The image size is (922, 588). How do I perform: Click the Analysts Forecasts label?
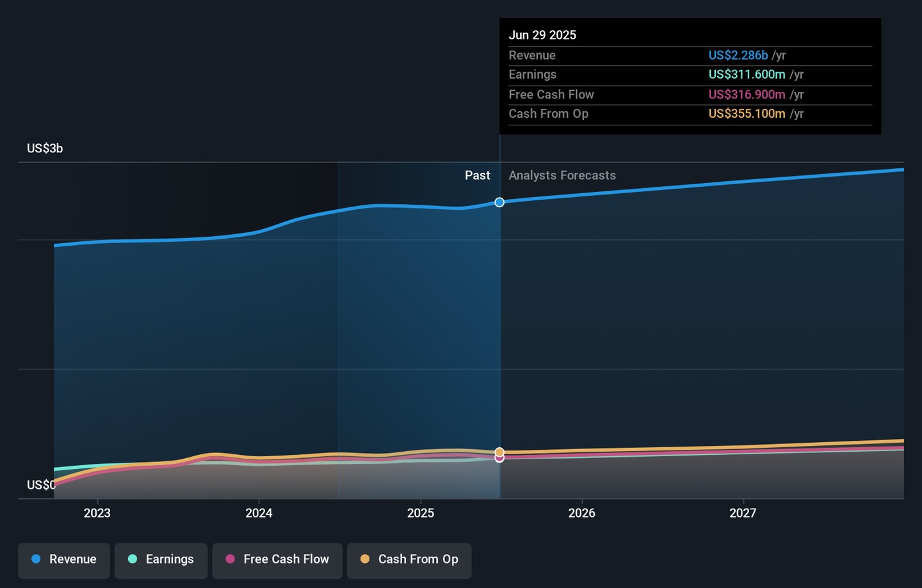tap(562, 175)
